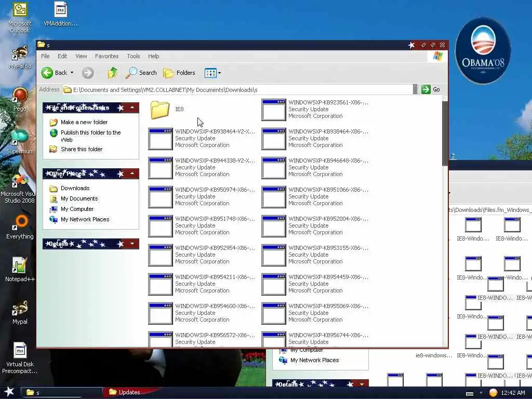This screenshot has height=399, width=532.
Task: Select the MyPal 68 desktop shortcut
Action: point(20,57)
